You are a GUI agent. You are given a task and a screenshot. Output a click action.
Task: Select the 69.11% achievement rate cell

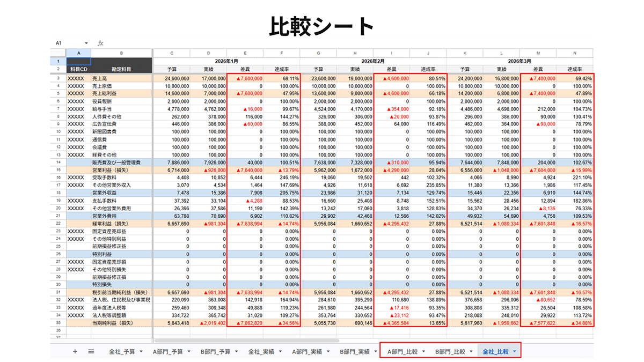pyautogui.click(x=282, y=78)
